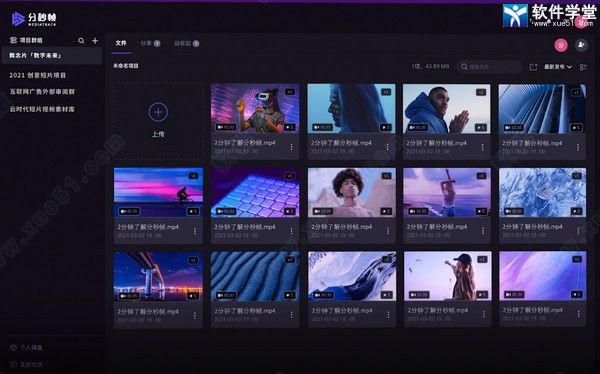
Task: Open three-dot menu on purple keyboard card
Action: (x=292, y=231)
